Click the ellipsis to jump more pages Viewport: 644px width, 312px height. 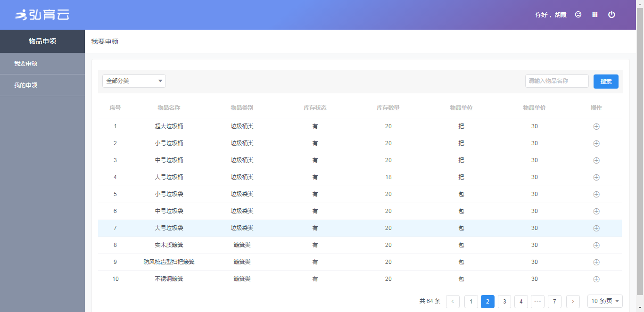click(x=537, y=302)
